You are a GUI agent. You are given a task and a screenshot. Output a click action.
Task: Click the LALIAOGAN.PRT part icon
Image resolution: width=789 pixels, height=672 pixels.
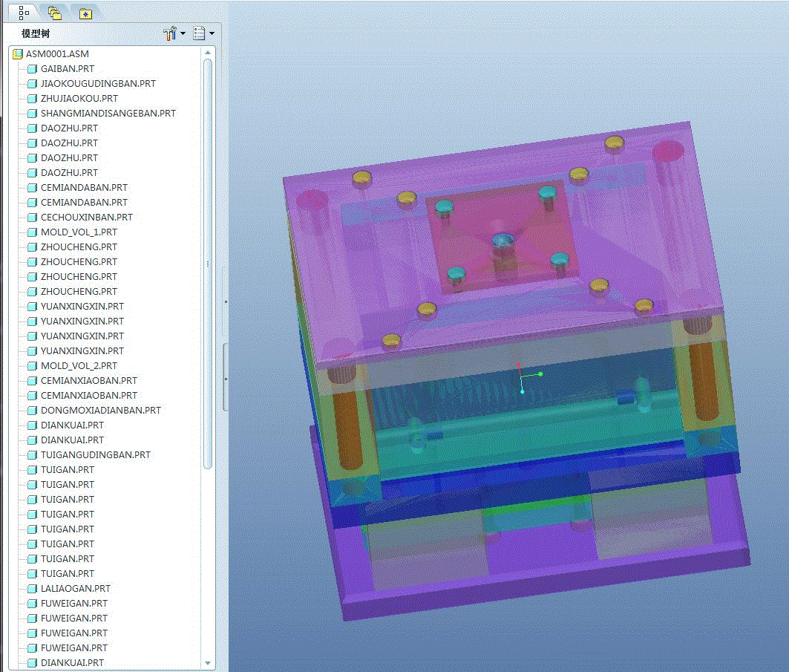pos(32,588)
